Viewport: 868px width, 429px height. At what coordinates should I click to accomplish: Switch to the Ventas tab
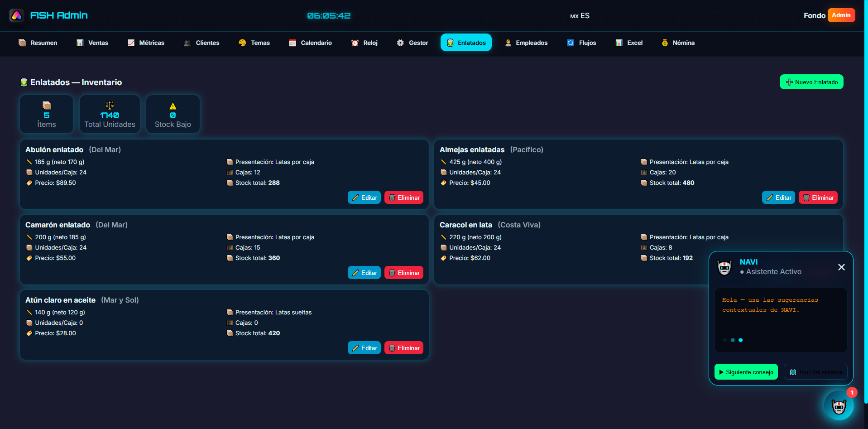click(92, 43)
